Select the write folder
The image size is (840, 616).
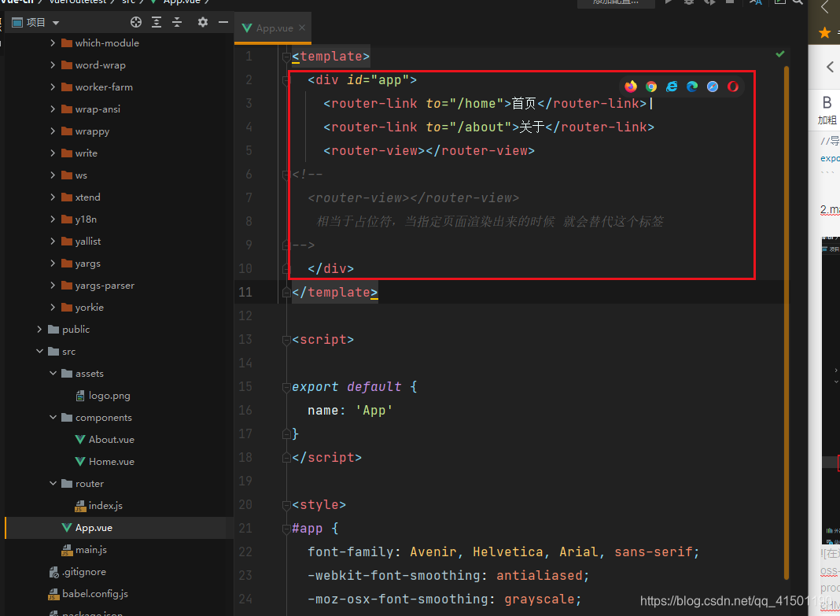[x=87, y=153]
